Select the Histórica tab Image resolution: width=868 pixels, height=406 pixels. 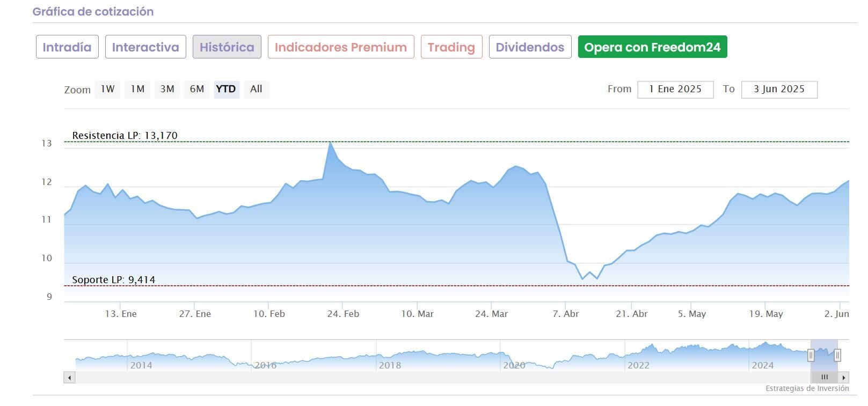(x=227, y=47)
